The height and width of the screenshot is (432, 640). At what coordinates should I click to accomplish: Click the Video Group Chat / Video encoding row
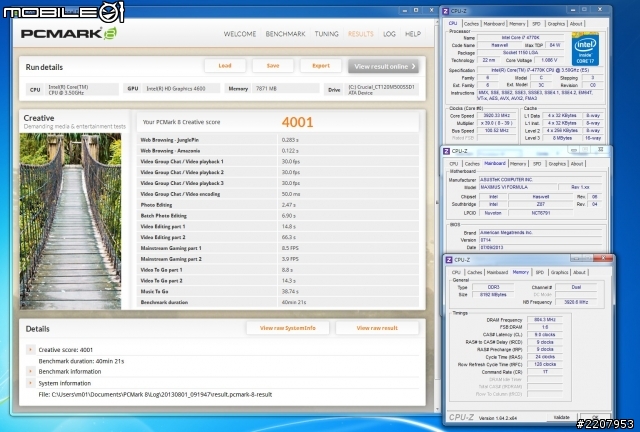(x=278, y=194)
